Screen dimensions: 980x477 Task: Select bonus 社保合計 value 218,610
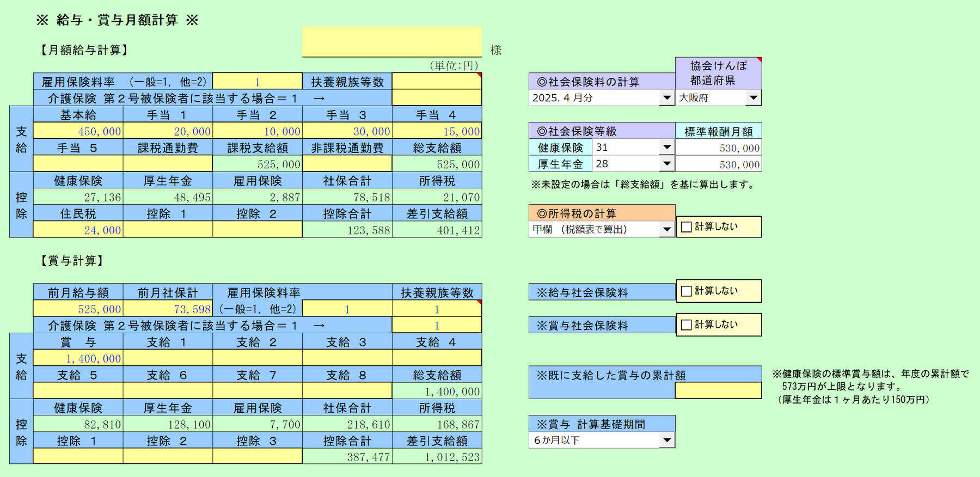(x=347, y=424)
